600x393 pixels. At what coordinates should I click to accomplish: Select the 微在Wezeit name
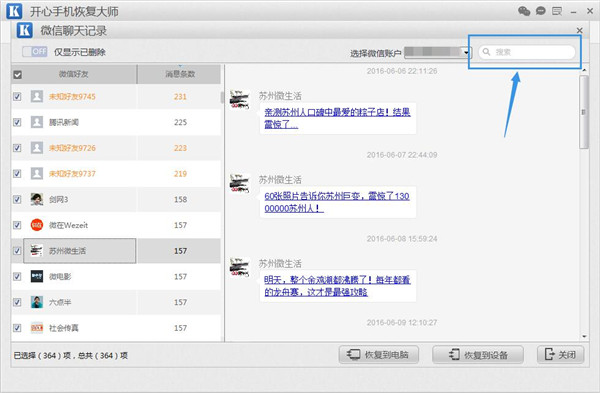68,225
